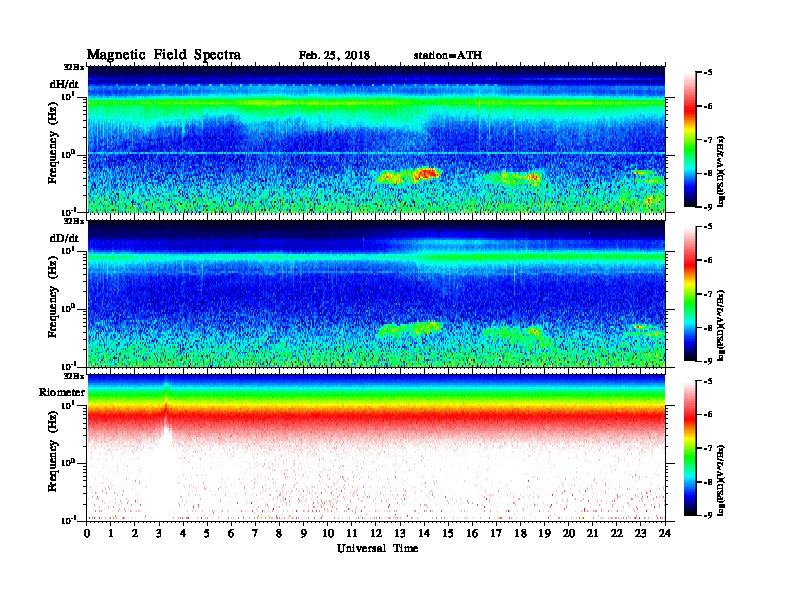Click the Riometer panel color scale bar
The image size is (792, 612).
point(690,448)
